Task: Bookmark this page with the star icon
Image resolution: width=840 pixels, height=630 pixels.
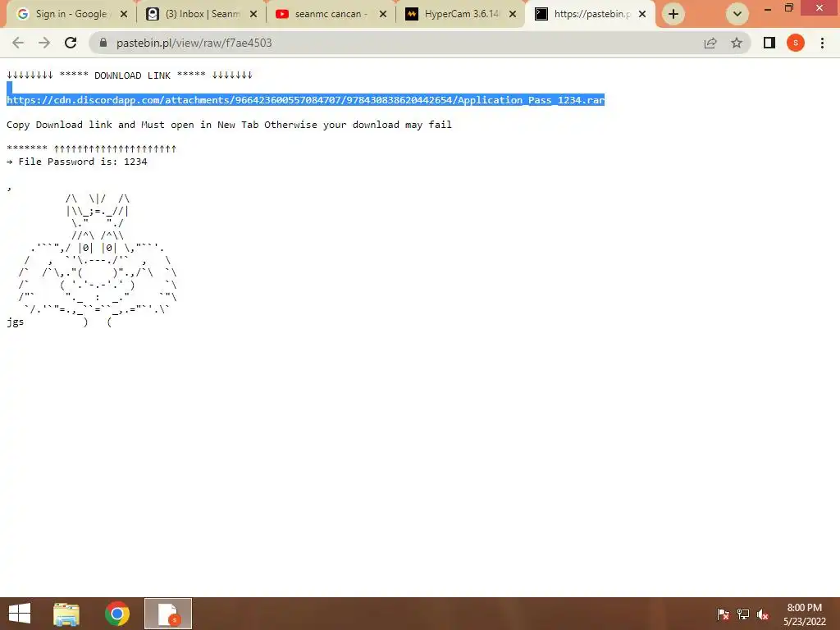Action: [737, 43]
